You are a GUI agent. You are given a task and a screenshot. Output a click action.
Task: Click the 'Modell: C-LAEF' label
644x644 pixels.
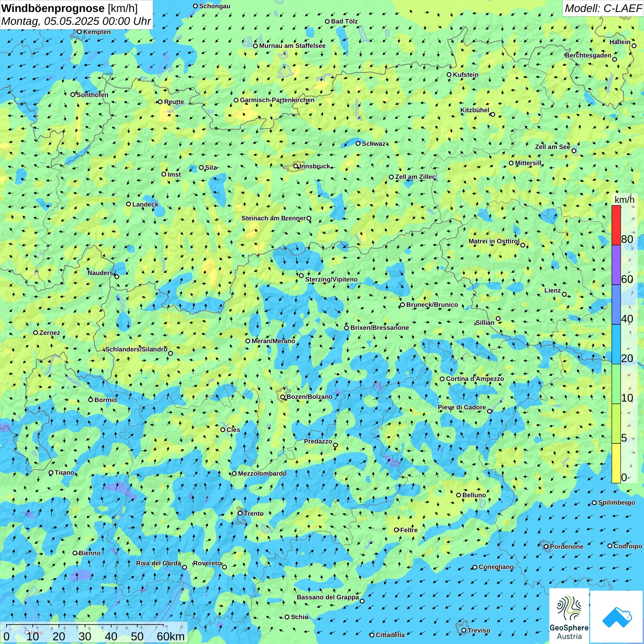(603, 8)
